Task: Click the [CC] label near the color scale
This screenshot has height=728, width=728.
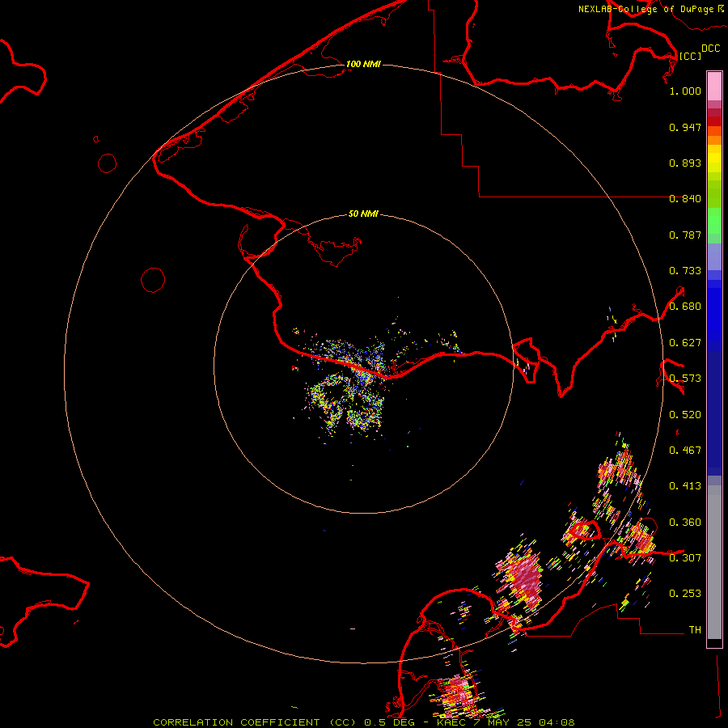Action: tap(690, 56)
